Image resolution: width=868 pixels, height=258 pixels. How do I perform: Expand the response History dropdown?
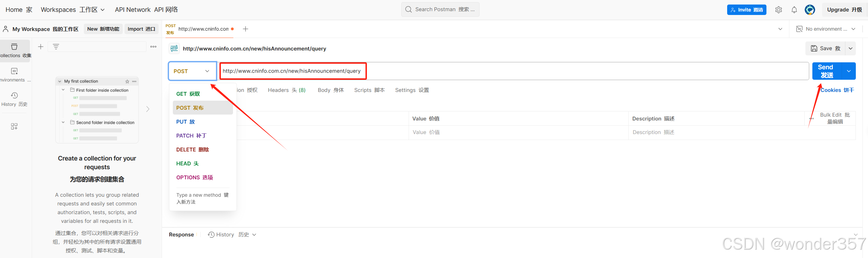coord(254,235)
